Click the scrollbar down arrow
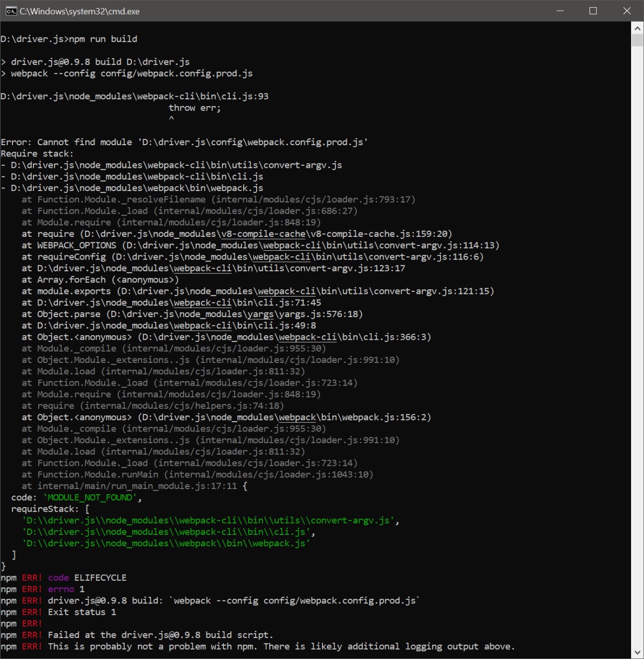The height and width of the screenshot is (659, 644). click(x=637, y=653)
